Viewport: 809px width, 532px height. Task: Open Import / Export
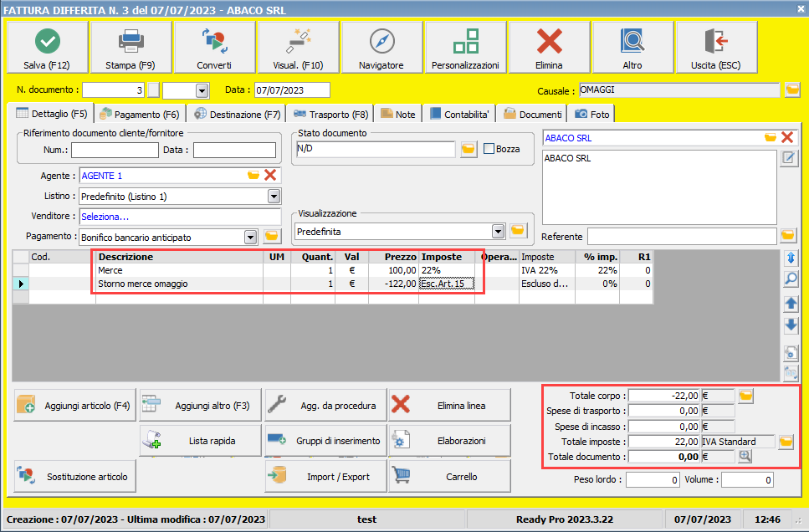pos(325,476)
